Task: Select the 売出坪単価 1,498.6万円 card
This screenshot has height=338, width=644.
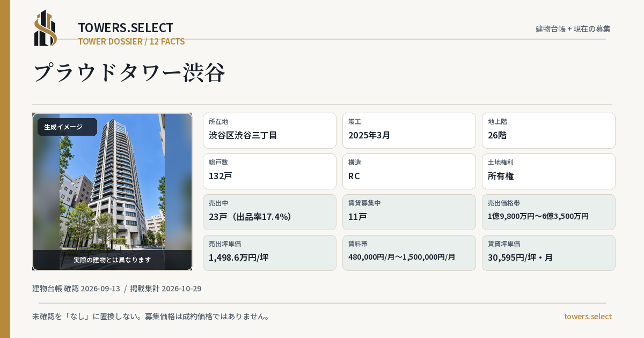Action: tap(269, 253)
